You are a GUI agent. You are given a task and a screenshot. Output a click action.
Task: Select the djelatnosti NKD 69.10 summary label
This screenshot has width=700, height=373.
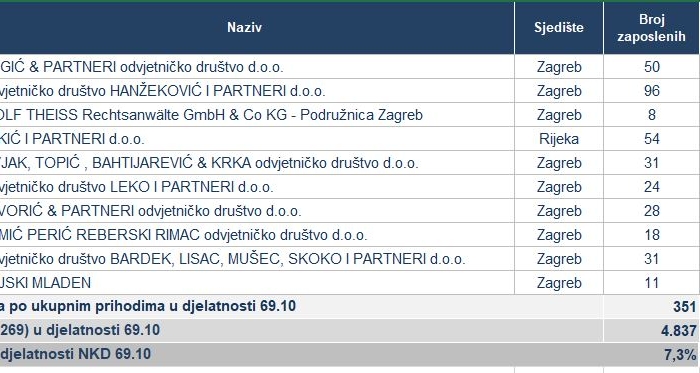75,354
